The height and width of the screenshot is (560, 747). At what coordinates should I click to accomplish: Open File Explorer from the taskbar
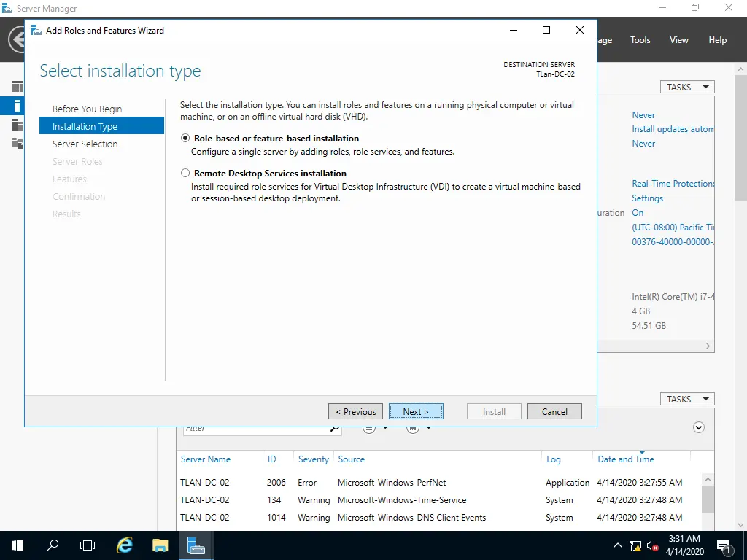pyautogui.click(x=160, y=545)
